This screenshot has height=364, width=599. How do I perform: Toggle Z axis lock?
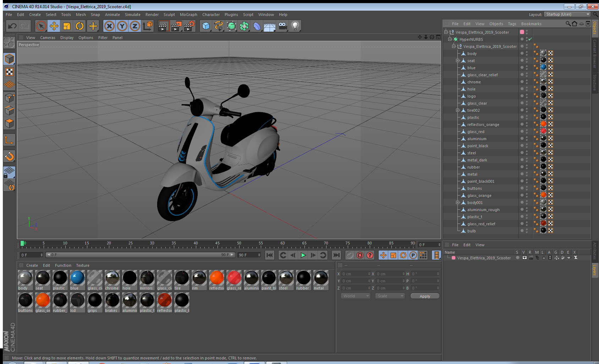coord(135,26)
